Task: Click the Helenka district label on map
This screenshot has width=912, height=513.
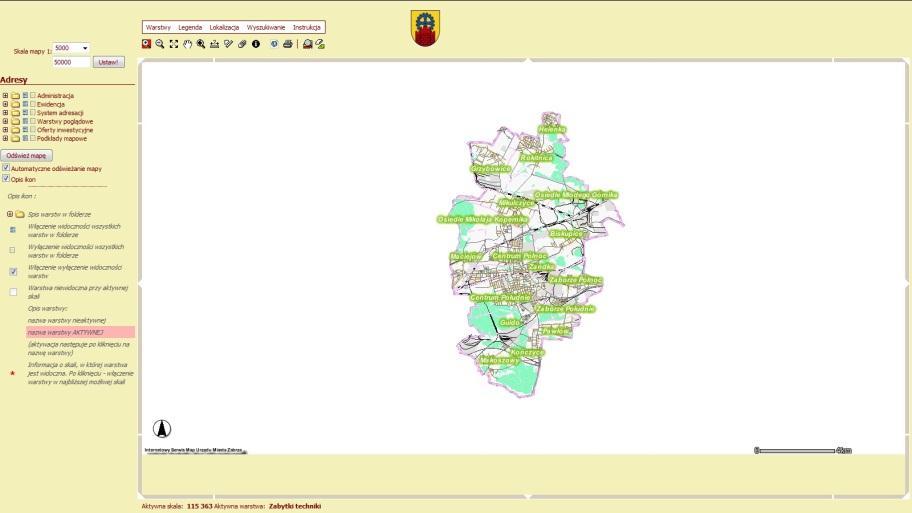Action: (x=551, y=129)
